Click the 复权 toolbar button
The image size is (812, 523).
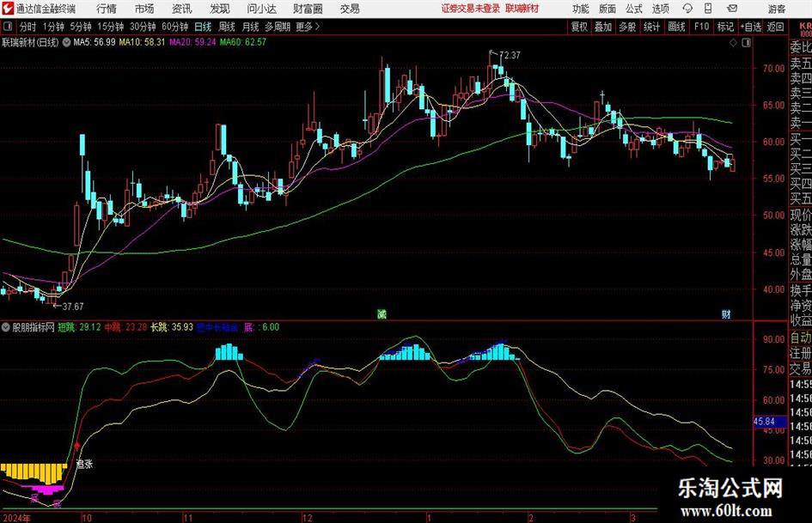coord(579,27)
